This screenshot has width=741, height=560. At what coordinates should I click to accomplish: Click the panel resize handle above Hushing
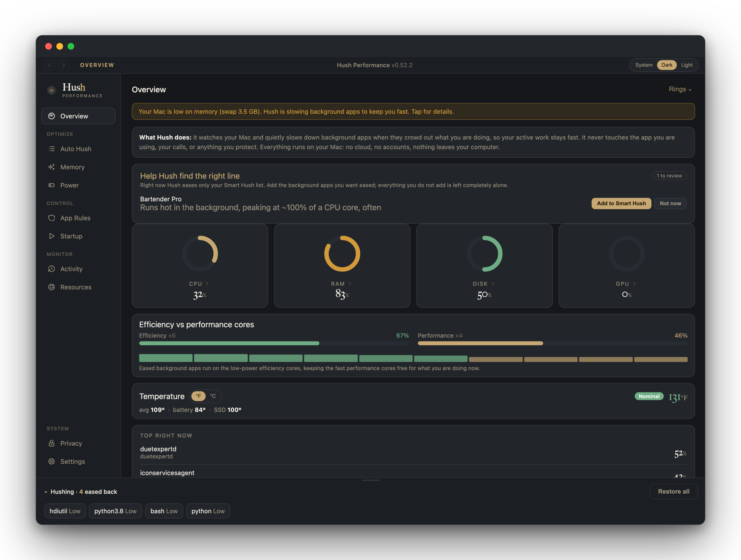(371, 480)
